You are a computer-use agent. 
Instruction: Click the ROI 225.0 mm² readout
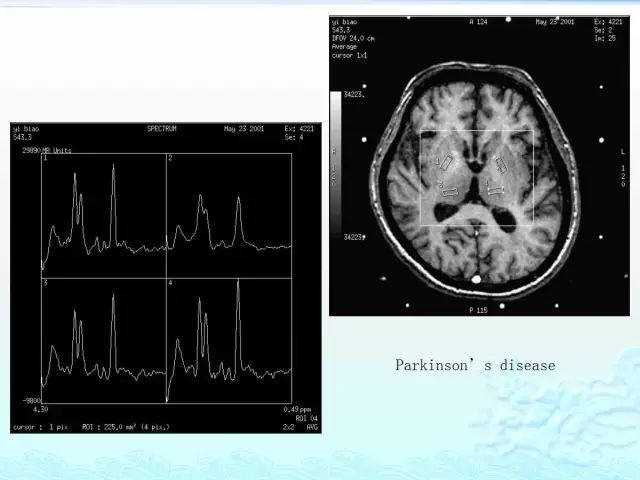pyautogui.click(x=126, y=427)
